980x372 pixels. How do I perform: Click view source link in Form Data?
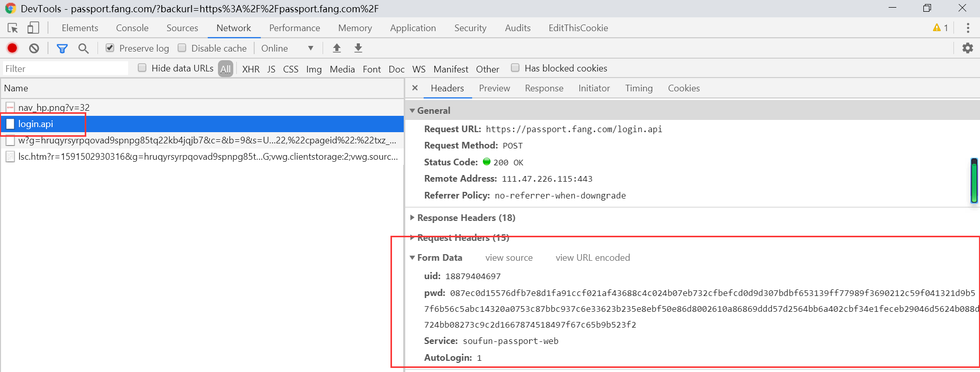509,258
